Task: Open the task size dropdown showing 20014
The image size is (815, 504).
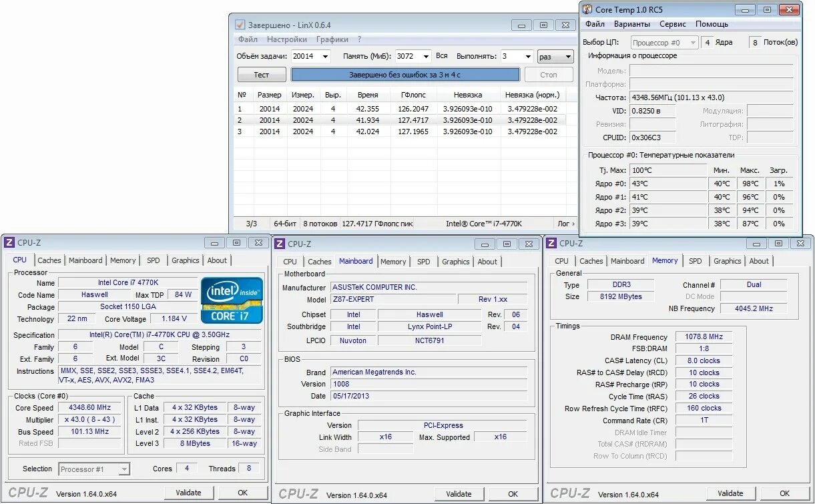Action: tap(310, 56)
